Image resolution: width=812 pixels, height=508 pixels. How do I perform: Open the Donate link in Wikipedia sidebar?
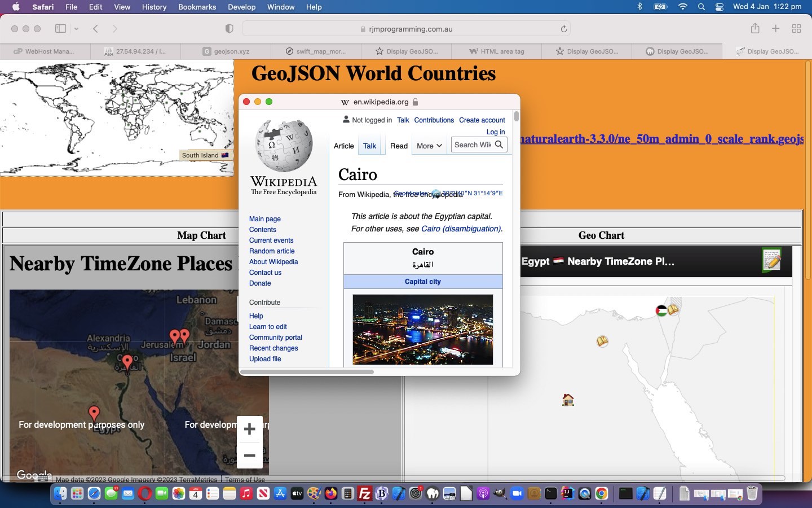click(260, 283)
